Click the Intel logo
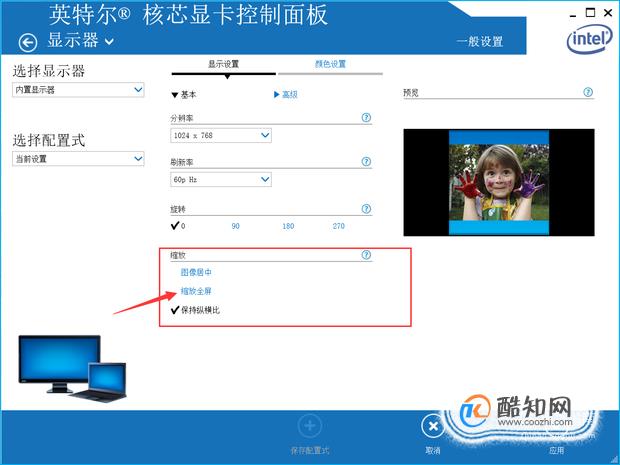620x465 pixels. (x=589, y=39)
